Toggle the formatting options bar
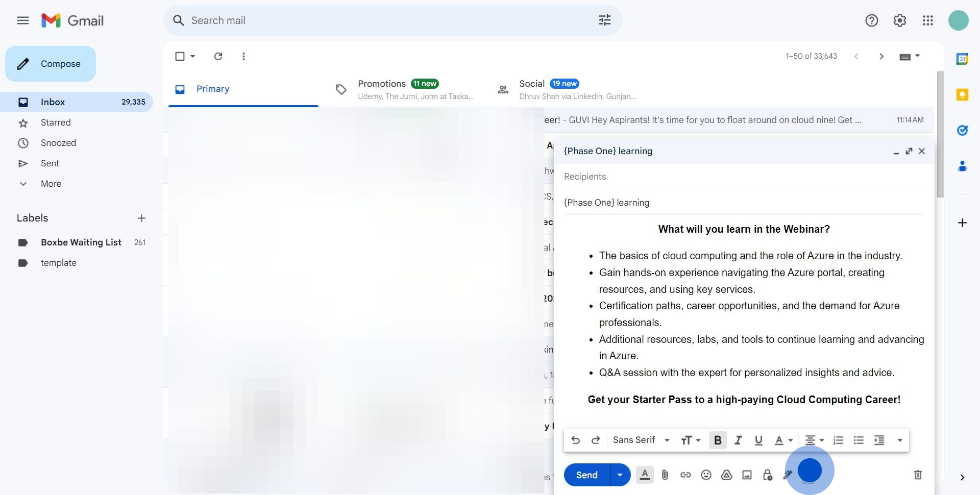 (x=645, y=475)
